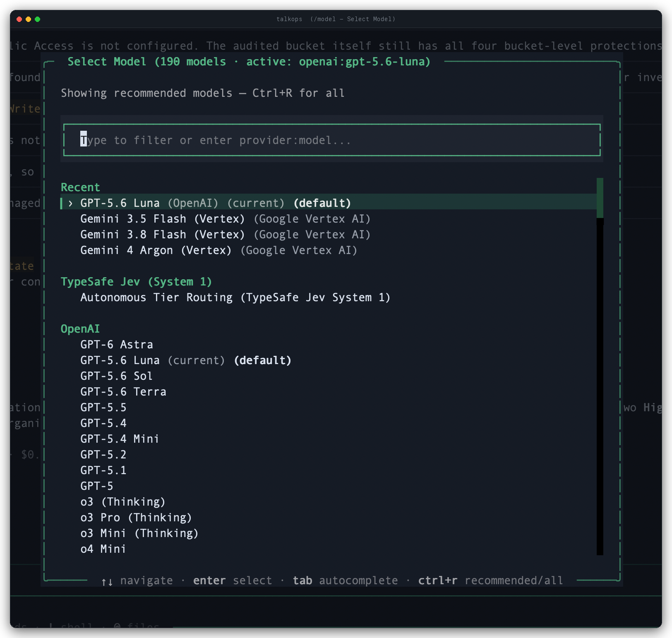This screenshot has width=672, height=638.
Task: Click the yellow minimize window button
Action: coord(28,19)
